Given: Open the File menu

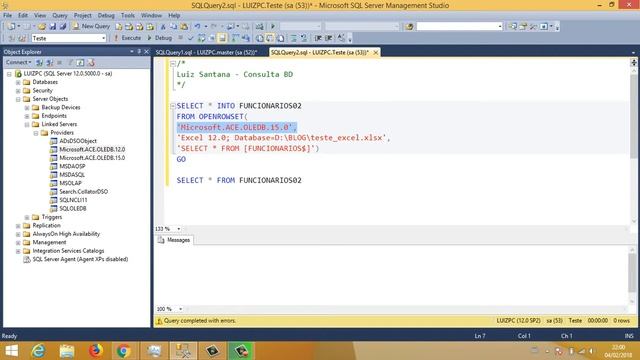Looking at the screenshot, I should coord(7,15).
